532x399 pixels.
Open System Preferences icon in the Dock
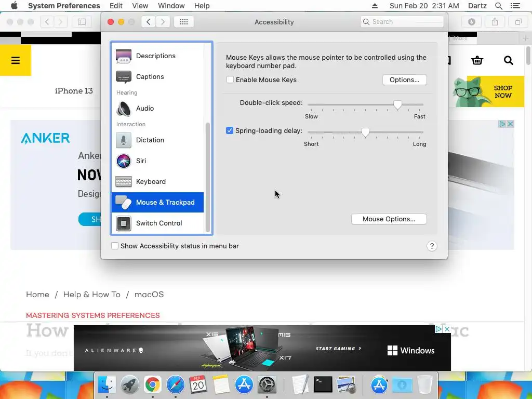pyautogui.click(x=267, y=384)
